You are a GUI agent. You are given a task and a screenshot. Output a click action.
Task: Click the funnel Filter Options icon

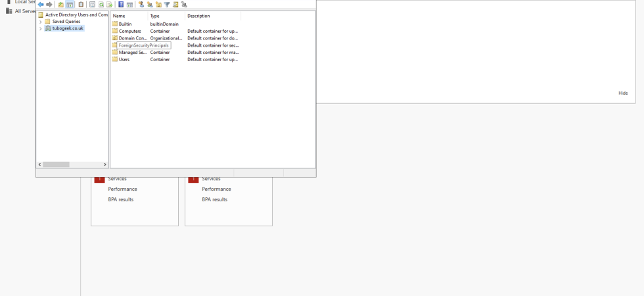(167, 5)
